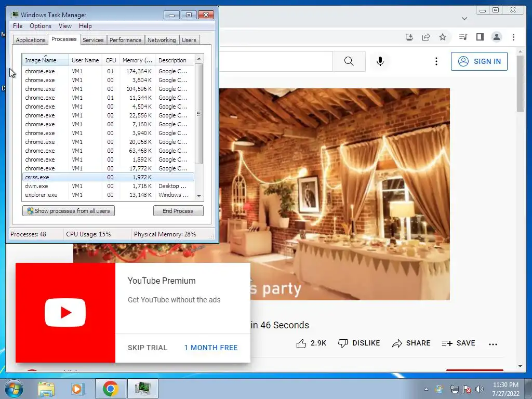Image resolution: width=532 pixels, height=399 pixels.
Task: Click the Dislike thumbs down button
Action: [359, 343]
